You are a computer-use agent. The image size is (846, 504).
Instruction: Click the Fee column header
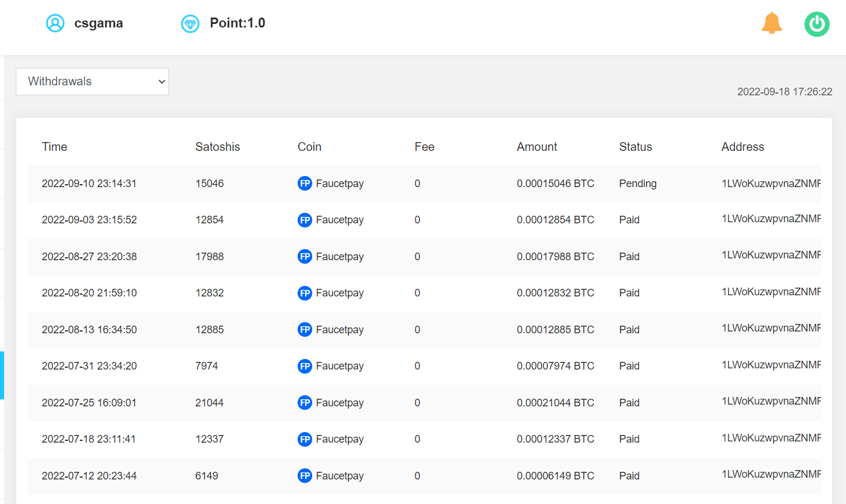click(424, 147)
